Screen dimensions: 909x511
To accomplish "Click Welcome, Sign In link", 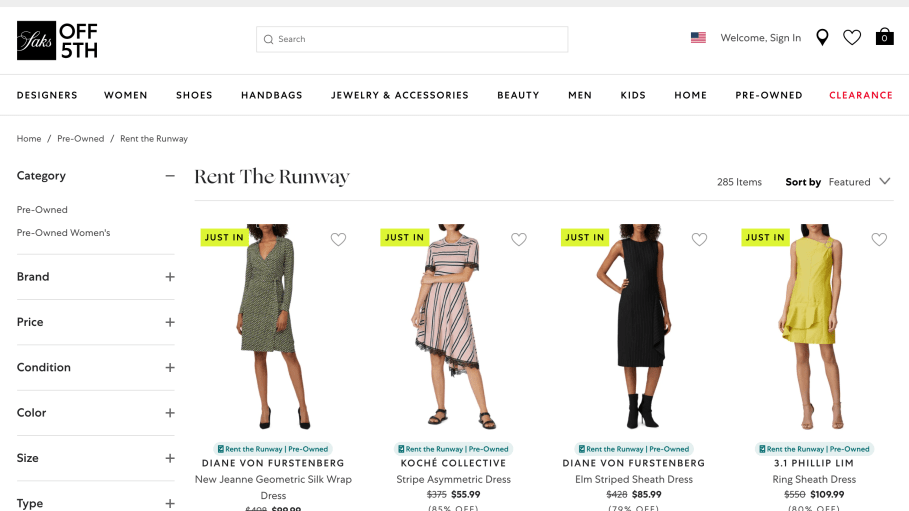I will click(x=761, y=38).
